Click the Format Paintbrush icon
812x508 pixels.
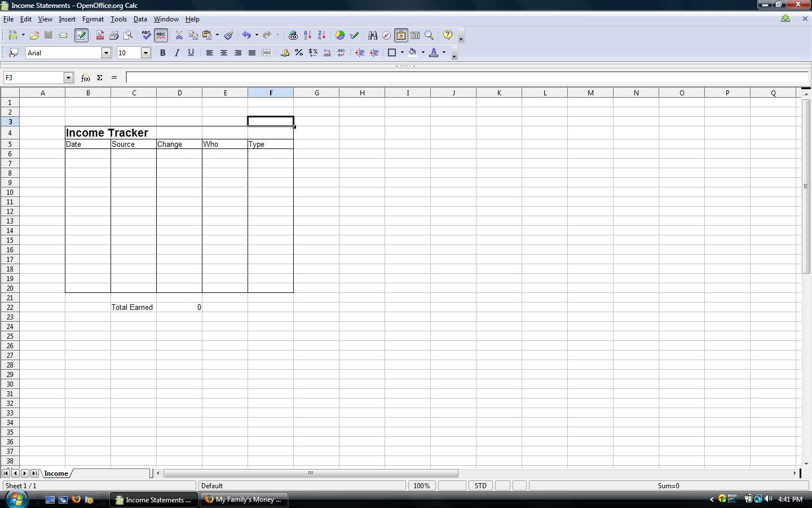click(x=228, y=35)
